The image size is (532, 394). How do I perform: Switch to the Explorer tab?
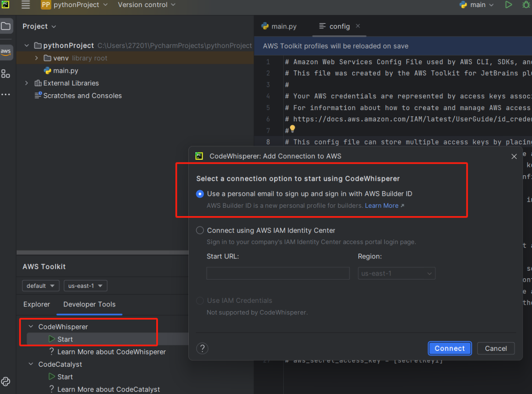pyautogui.click(x=37, y=304)
